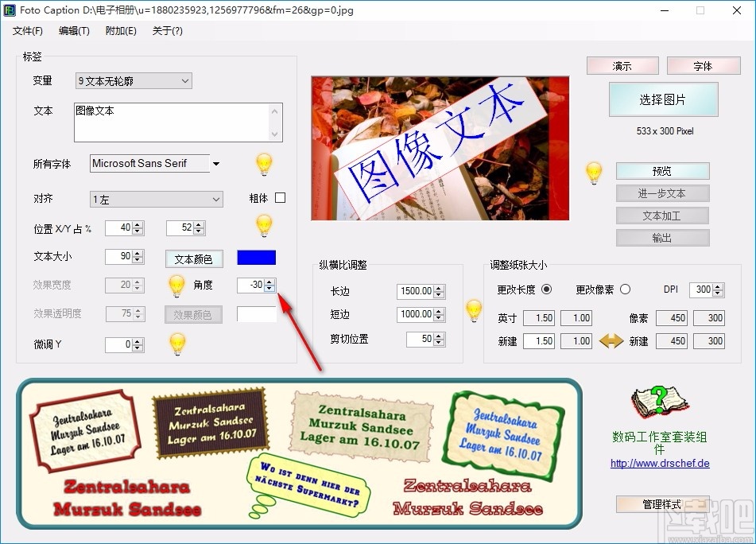The height and width of the screenshot is (544, 756).
Task: Select the dark brown stamp caption style sample
Action: coord(210,423)
